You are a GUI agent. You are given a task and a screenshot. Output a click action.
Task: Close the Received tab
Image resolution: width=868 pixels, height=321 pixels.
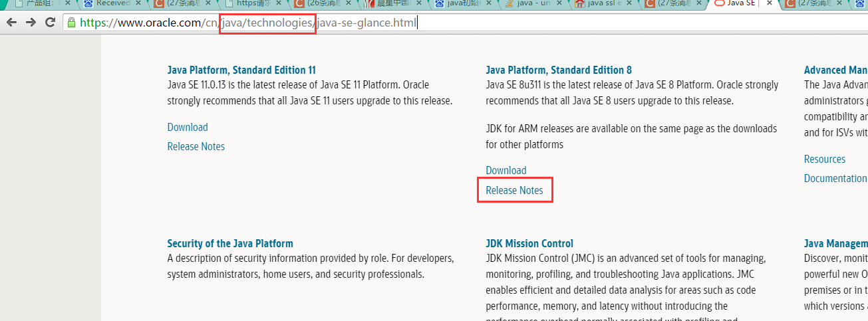pyautogui.click(x=137, y=3)
